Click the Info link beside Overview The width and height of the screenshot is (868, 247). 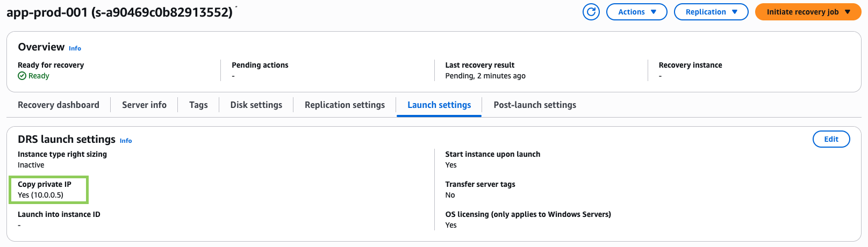(75, 48)
